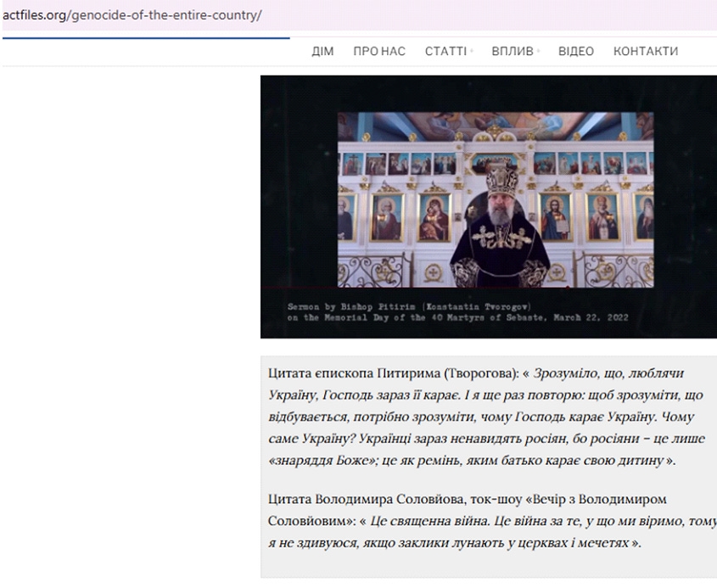Open the ВПЛИВ menu item
The image size is (717, 588).
pos(512,52)
